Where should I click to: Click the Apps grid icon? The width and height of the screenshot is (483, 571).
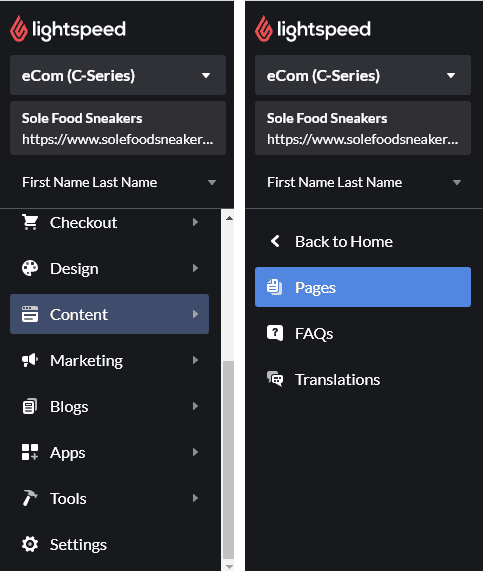pos(30,452)
